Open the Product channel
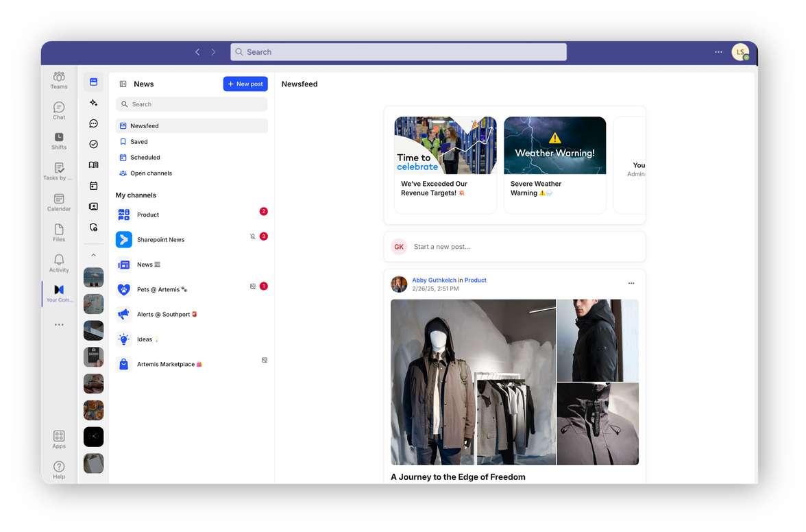 tap(192, 215)
